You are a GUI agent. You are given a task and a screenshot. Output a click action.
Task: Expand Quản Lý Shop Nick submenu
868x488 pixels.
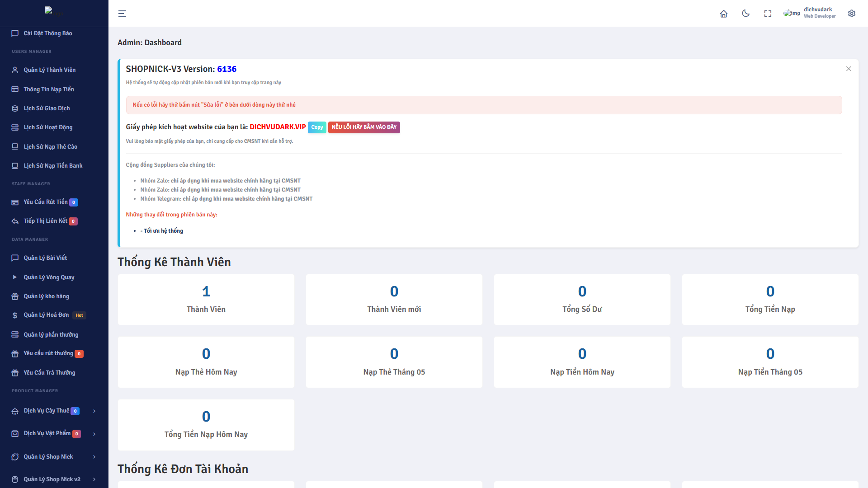(x=94, y=457)
